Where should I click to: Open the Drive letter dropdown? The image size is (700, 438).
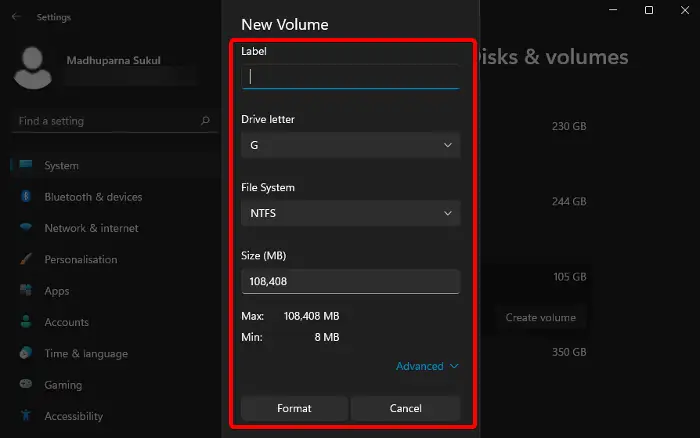[350, 145]
